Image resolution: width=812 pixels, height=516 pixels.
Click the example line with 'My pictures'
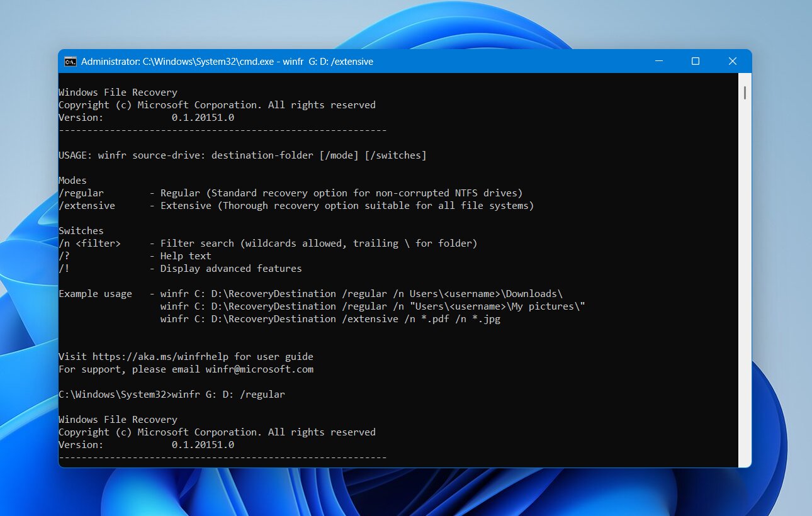click(373, 306)
